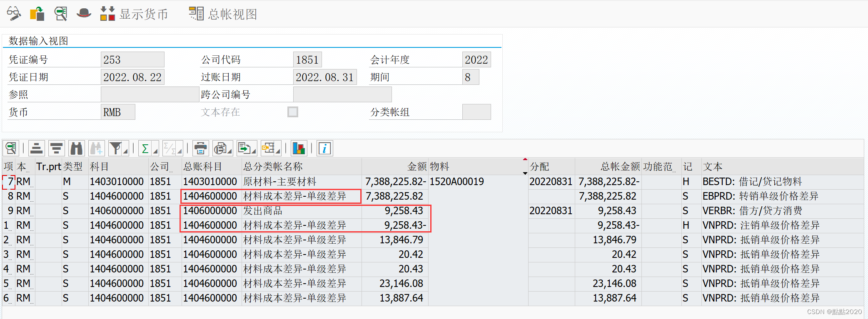Click the 金额 column header
Screen dimensions: 868x319
(395, 167)
